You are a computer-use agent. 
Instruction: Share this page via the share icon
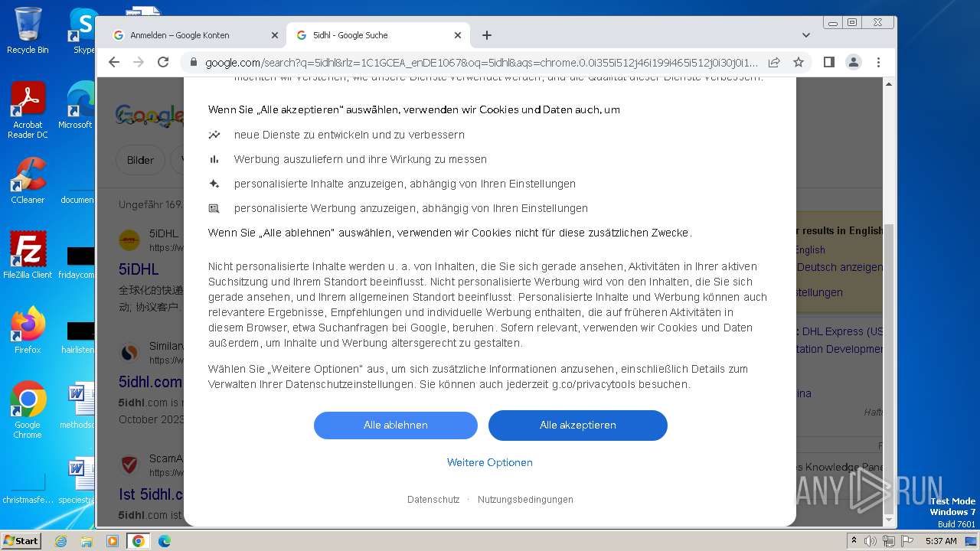(x=774, y=63)
